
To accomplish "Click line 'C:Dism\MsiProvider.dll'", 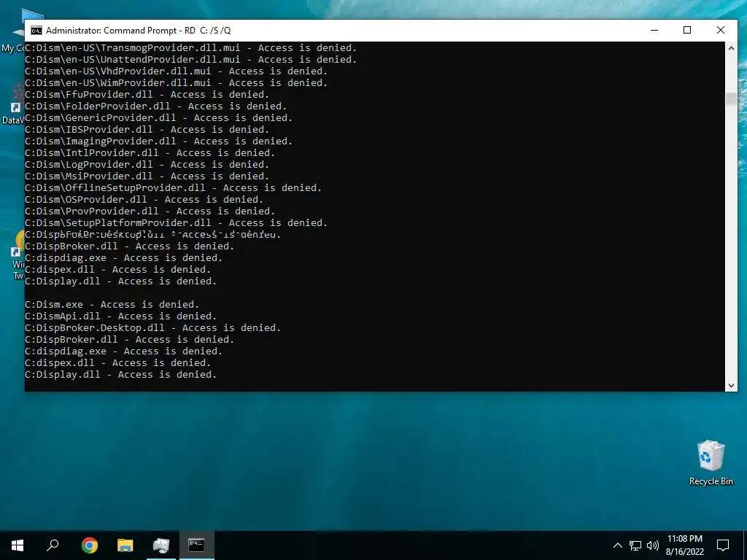I will click(x=147, y=176).
